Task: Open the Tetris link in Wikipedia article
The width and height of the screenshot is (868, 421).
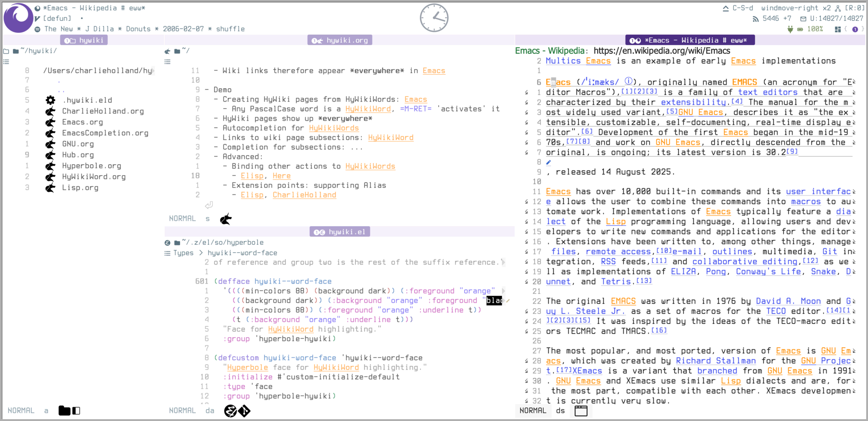Action: pyautogui.click(x=616, y=281)
